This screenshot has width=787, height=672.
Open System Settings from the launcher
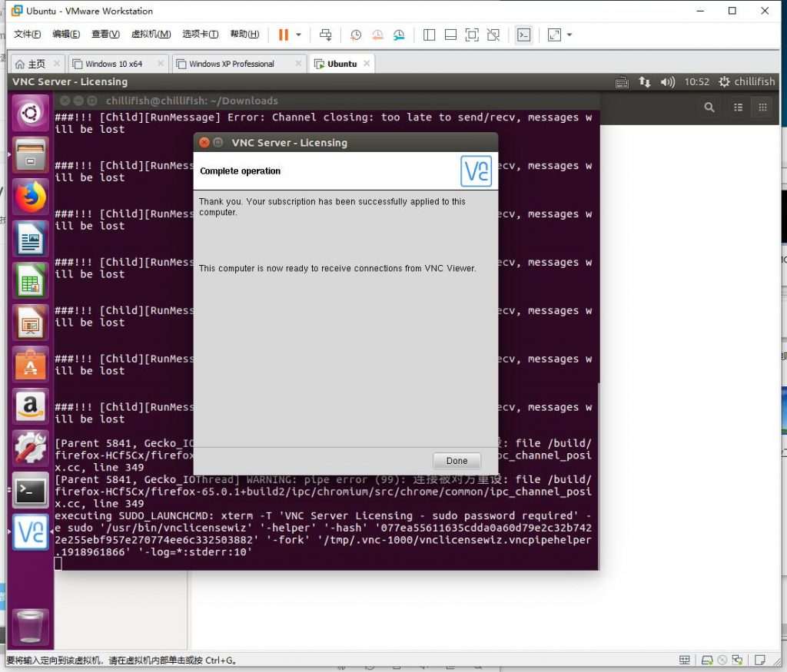pyautogui.click(x=31, y=448)
